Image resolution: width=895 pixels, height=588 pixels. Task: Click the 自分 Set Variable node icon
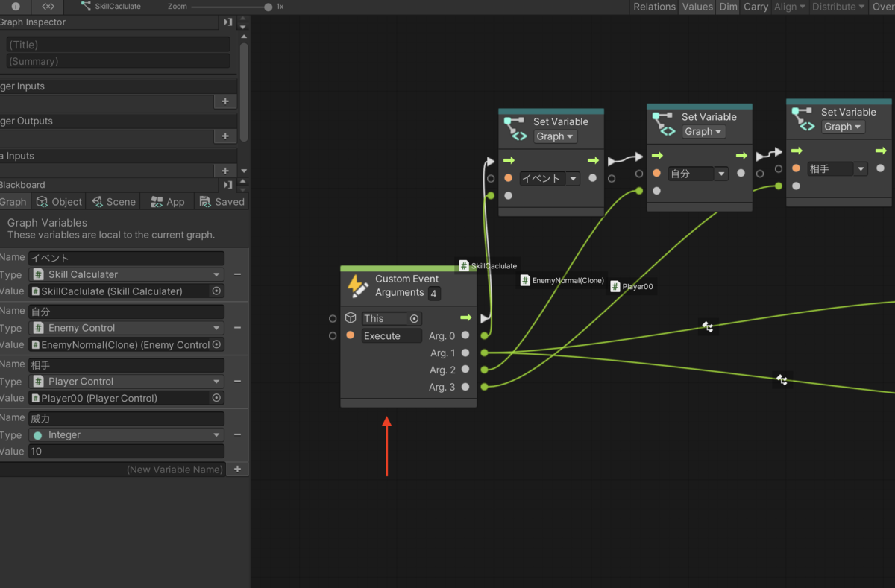664,124
